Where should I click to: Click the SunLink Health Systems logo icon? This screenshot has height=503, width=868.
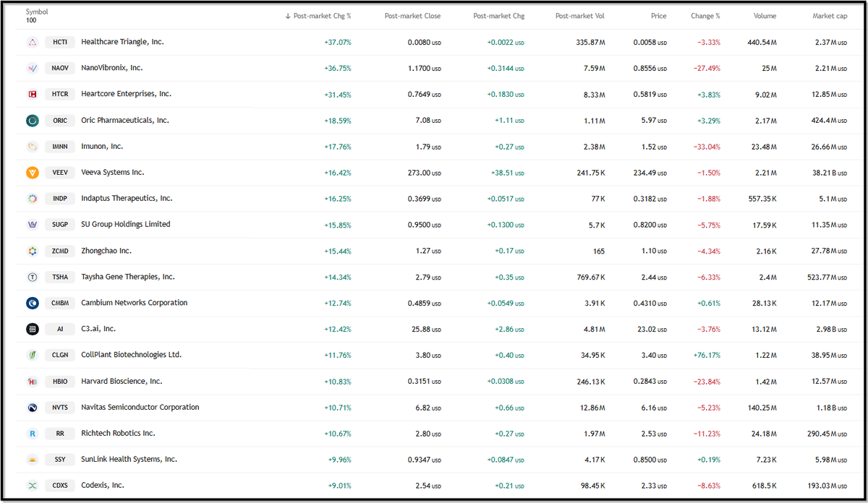[32, 460]
